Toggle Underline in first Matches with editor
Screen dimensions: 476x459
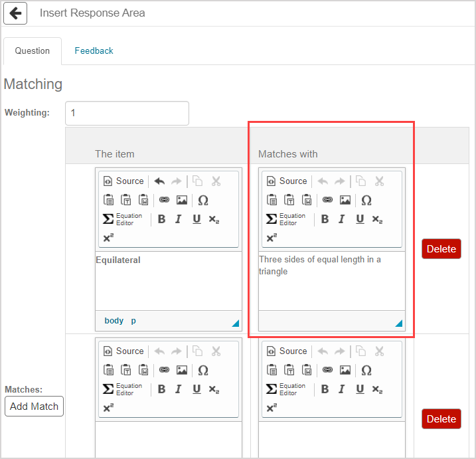pos(360,219)
